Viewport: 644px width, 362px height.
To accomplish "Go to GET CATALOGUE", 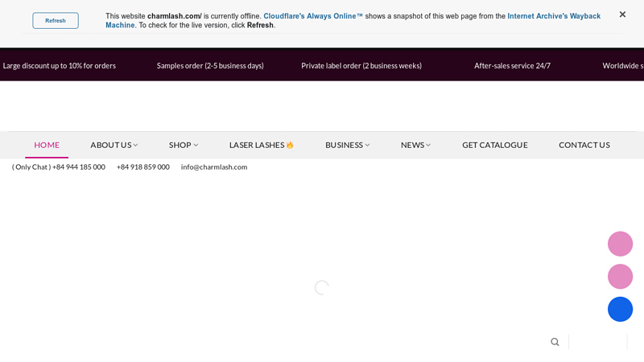I will (x=495, y=145).
